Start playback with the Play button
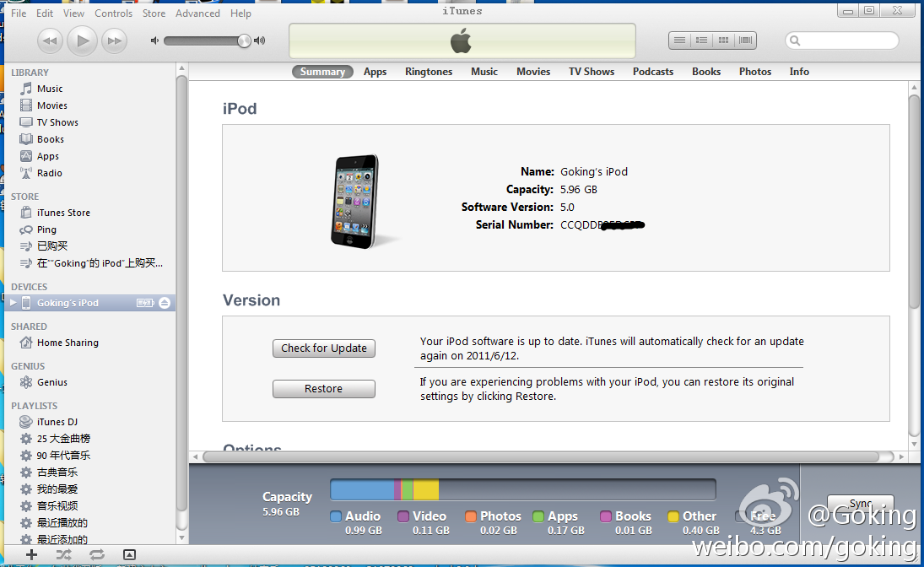Screen dimensions: 924x567 (82, 40)
